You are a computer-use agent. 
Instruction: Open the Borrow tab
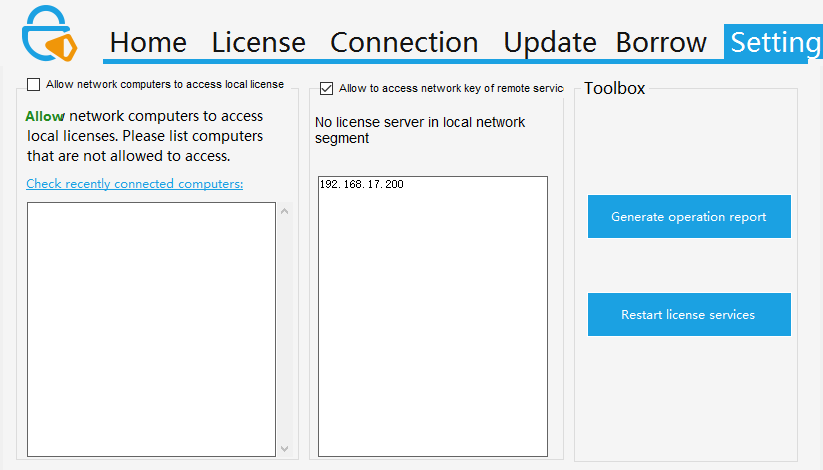[661, 42]
